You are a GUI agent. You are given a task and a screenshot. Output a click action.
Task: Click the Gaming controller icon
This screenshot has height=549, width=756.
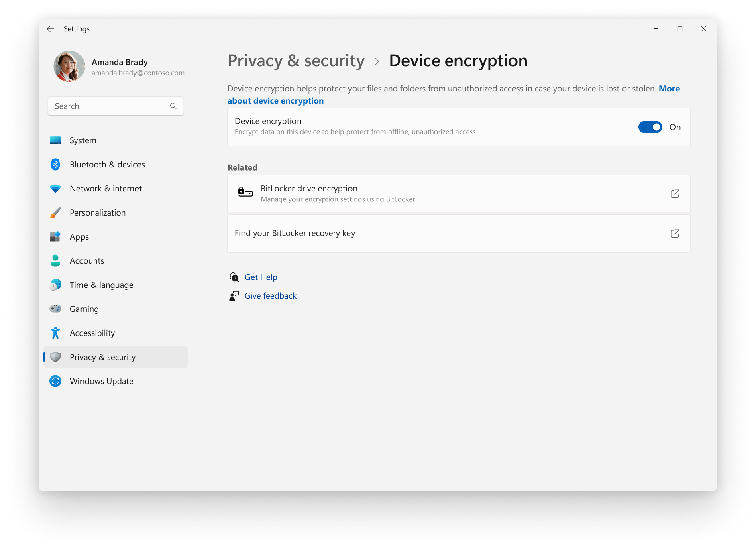(x=55, y=309)
